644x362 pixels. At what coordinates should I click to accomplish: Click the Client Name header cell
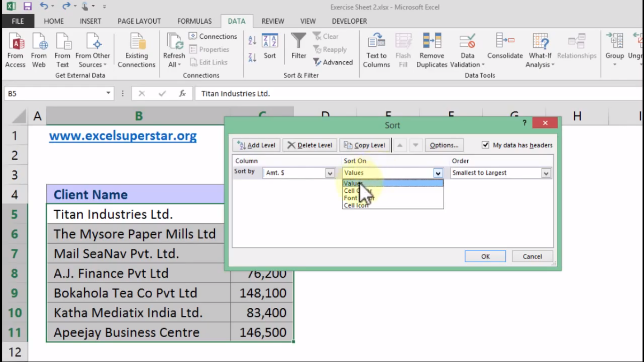136,195
